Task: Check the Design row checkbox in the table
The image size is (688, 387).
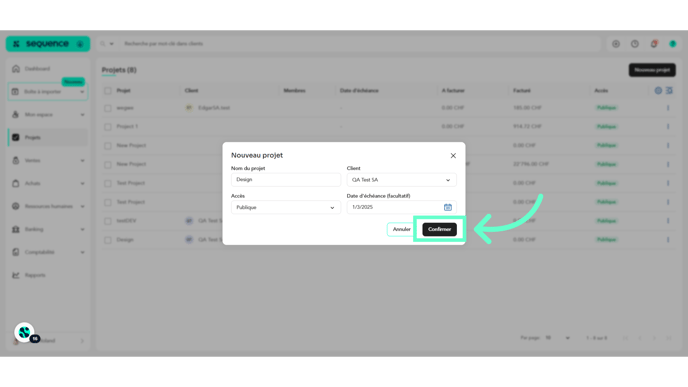Action: pos(108,240)
